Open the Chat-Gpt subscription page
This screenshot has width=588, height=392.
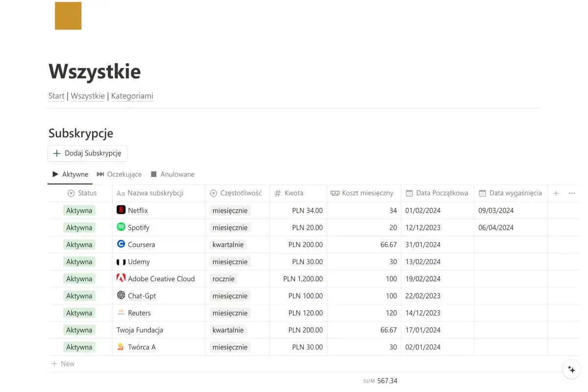(142, 296)
